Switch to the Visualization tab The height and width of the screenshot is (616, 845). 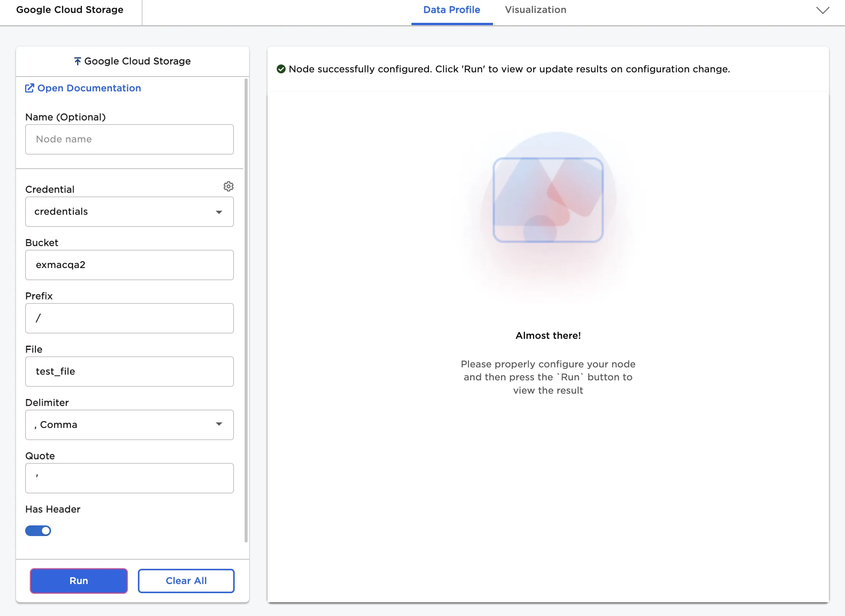tap(535, 10)
